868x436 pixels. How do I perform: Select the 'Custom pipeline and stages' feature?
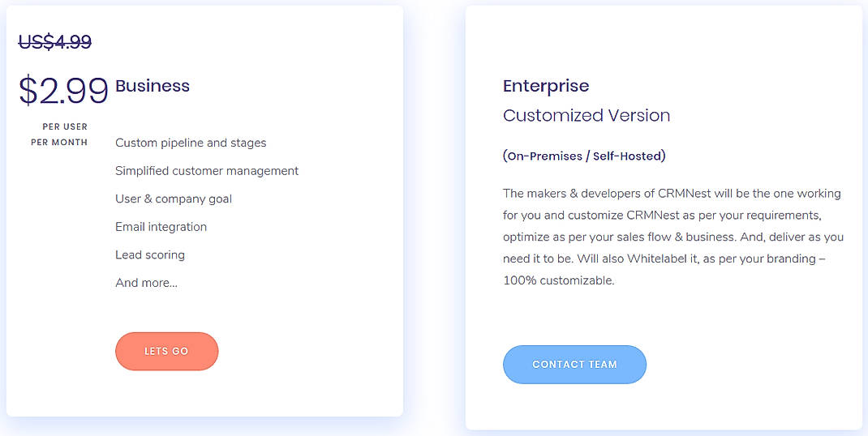pyautogui.click(x=191, y=143)
